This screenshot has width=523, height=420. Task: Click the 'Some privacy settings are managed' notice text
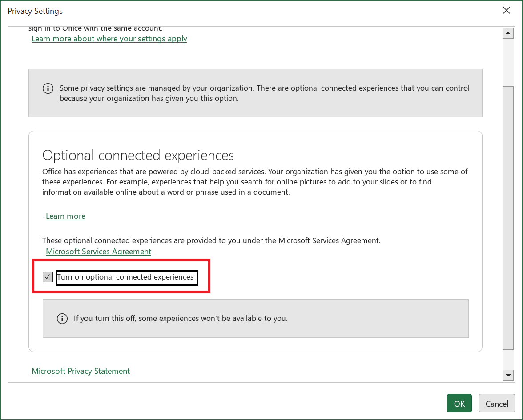tap(265, 93)
